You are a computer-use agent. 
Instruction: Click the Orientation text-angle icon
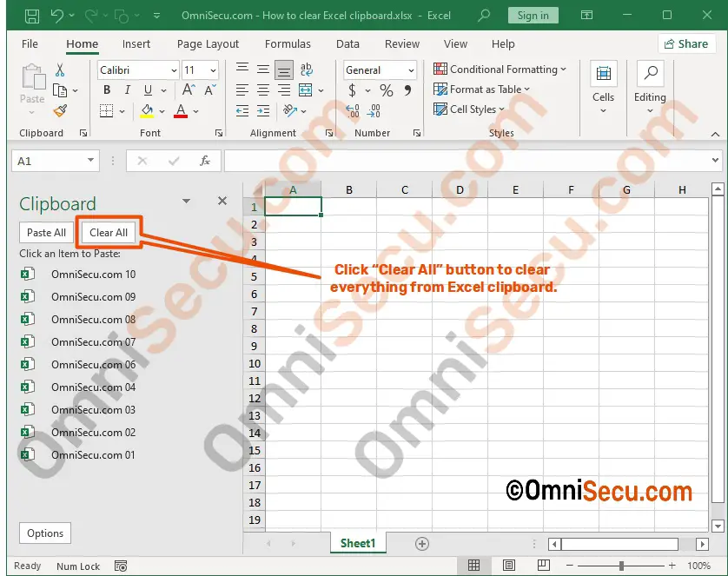click(x=290, y=111)
